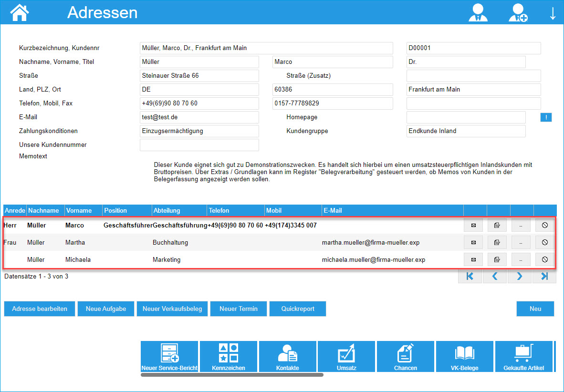Send email to Martha Müller
Viewport: 564px width, 392px height.
(x=473, y=242)
